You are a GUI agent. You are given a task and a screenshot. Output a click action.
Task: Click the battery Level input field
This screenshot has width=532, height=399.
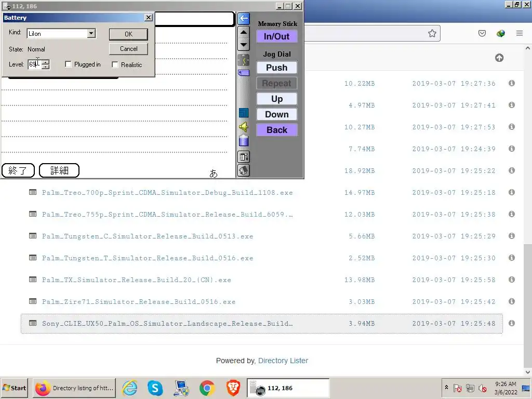[35, 64]
